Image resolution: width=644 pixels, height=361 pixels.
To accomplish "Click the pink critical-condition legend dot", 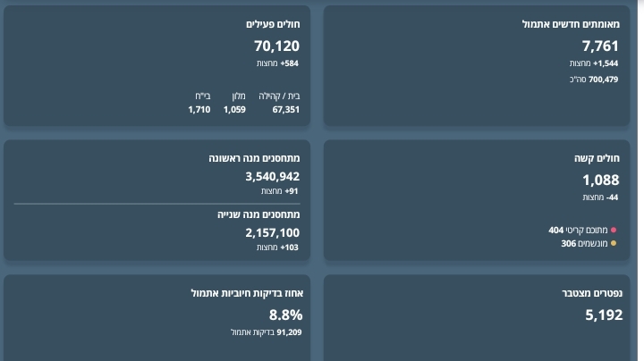I will pyautogui.click(x=614, y=231).
